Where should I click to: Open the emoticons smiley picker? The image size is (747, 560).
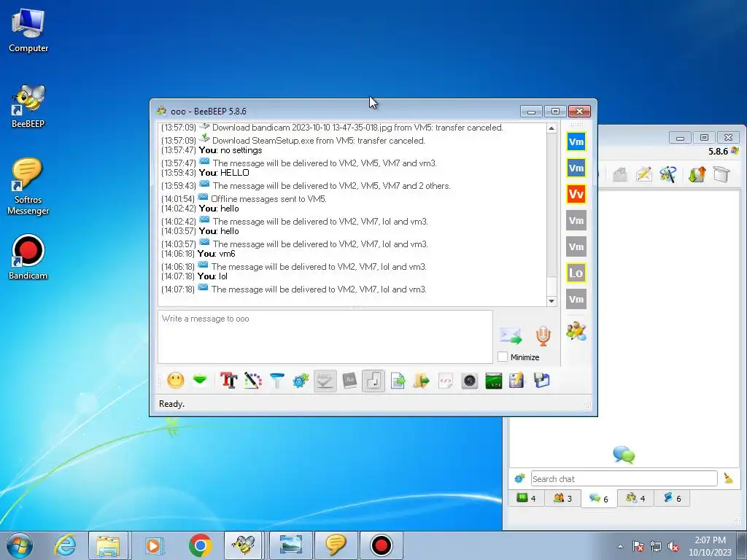click(175, 381)
